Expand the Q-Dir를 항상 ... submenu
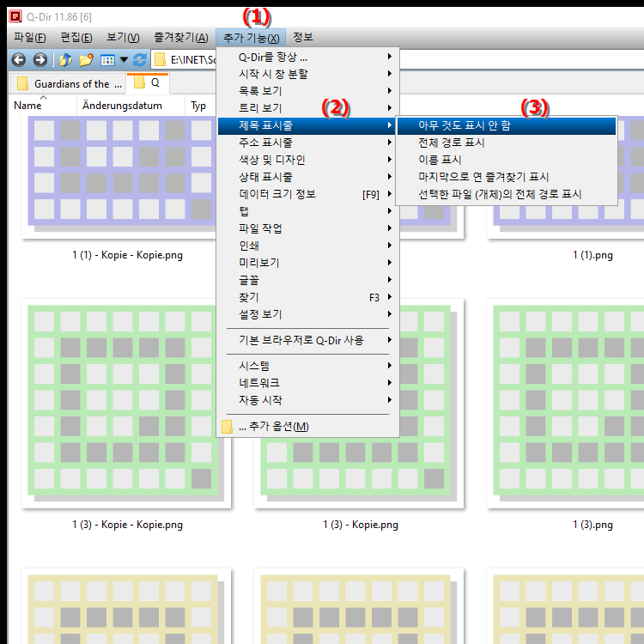Image resolution: width=644 pixels, height=644 pixels. (x=307, y=57)
